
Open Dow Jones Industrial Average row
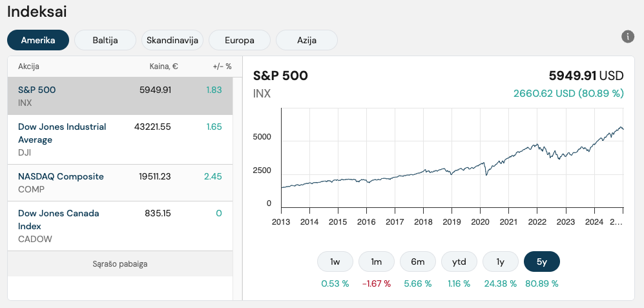click(120, 139)
